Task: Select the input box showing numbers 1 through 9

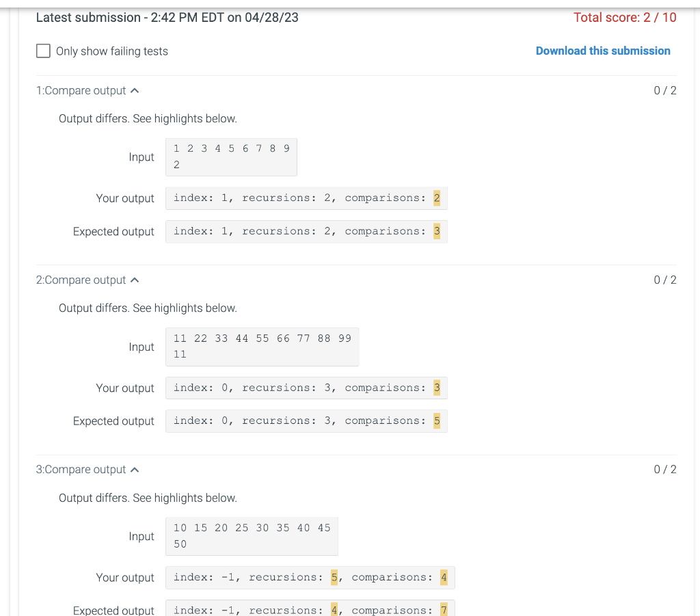Action: [231, 157]
